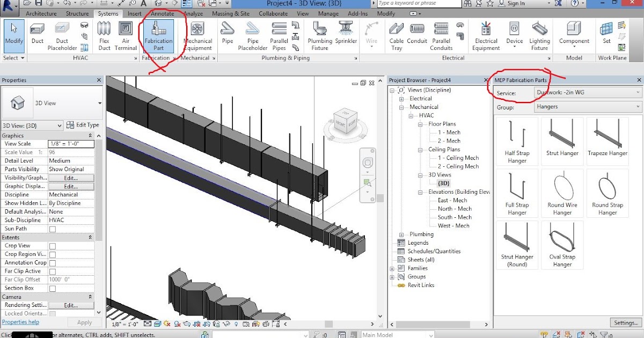Screen dimensions: 644x338
Task: Place a Plumbing Fixture
Action: coord(319,36)
